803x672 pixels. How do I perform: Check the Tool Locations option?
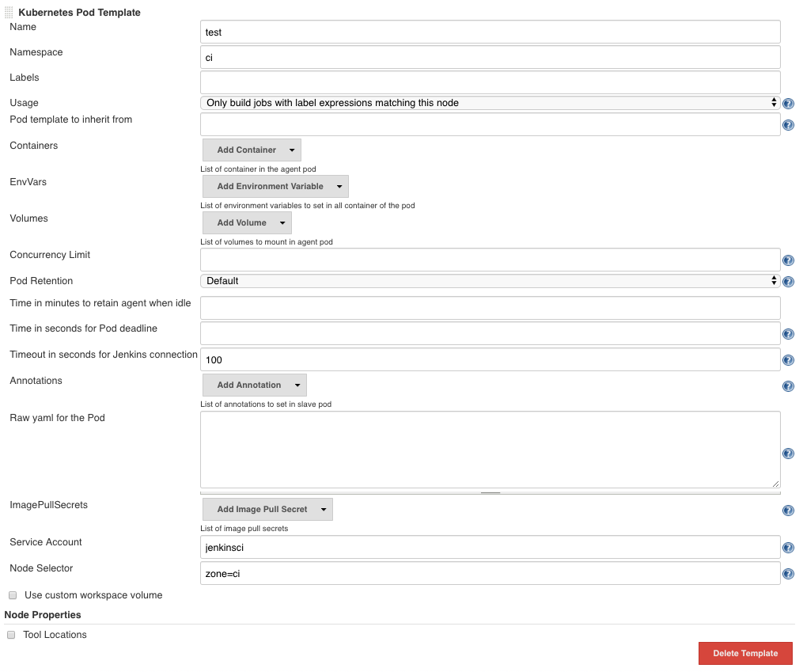[x=11, y=635]
